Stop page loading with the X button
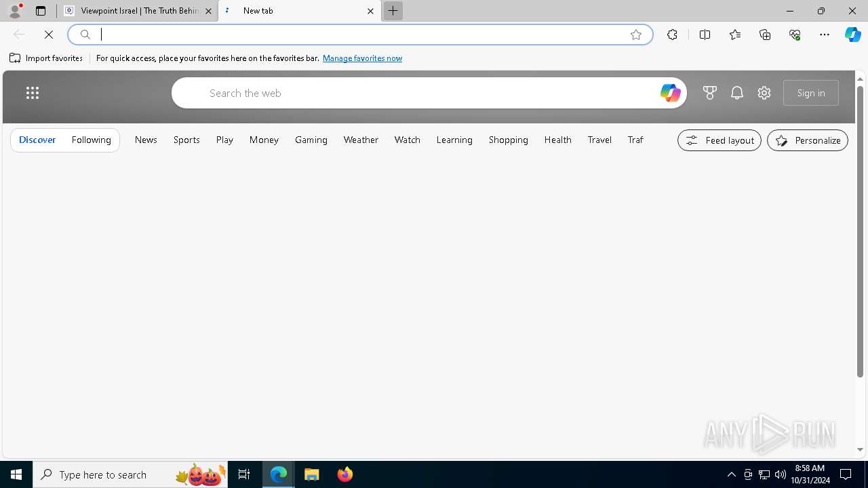Image resolution: width=868 pixels, height=488 pixels. [x=49, y=35]
